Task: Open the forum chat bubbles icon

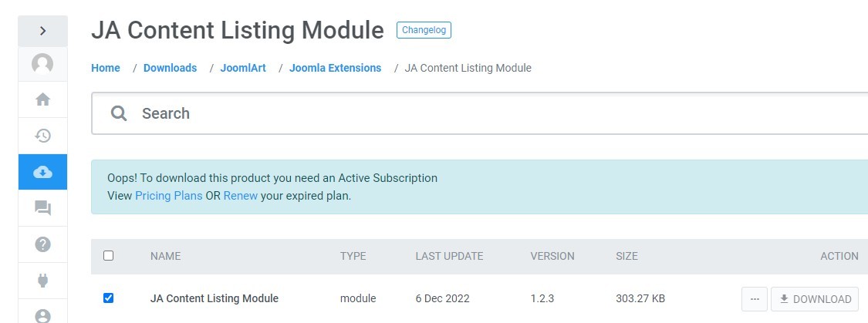Action: 43,208
